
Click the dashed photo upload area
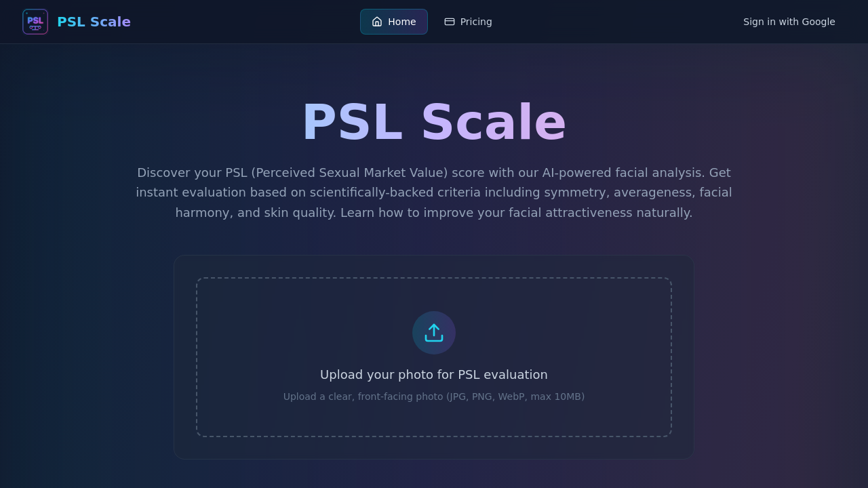433,357
